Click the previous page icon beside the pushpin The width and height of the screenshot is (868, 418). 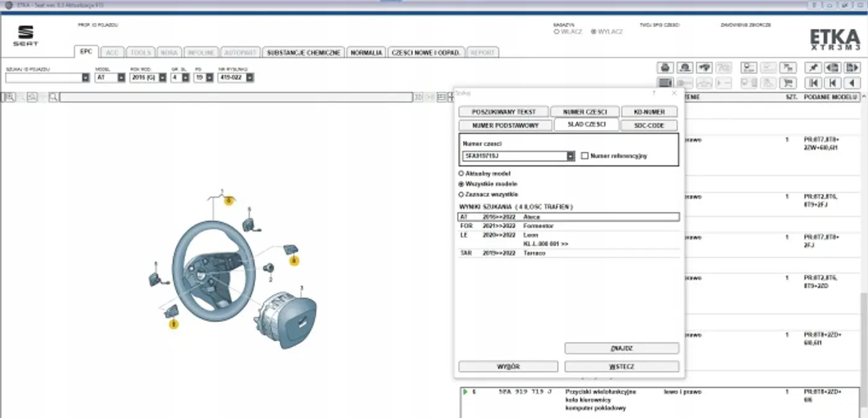click(x=833, y=67)
